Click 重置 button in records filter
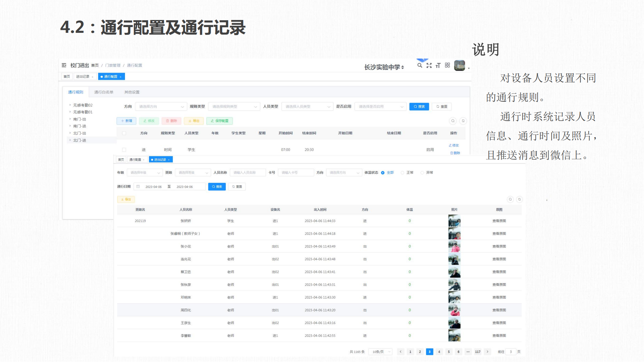644x362 pixels. (237, 187)
